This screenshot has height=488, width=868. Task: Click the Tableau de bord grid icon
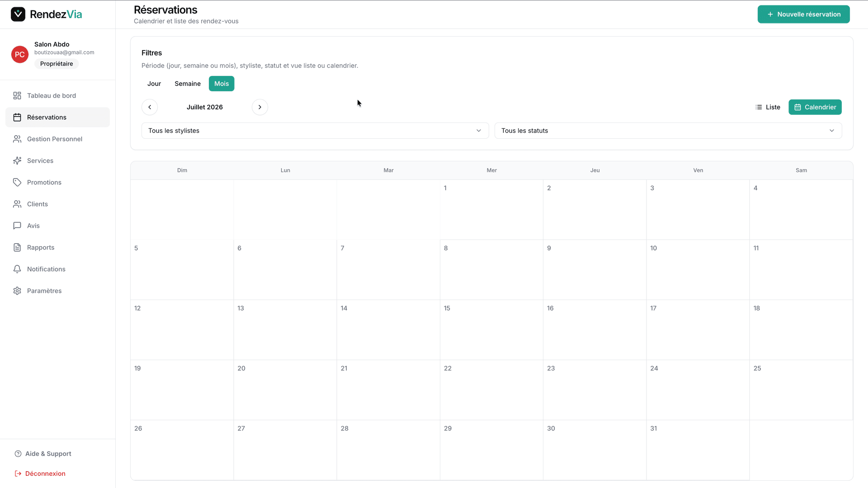click(x=17, y=96)
